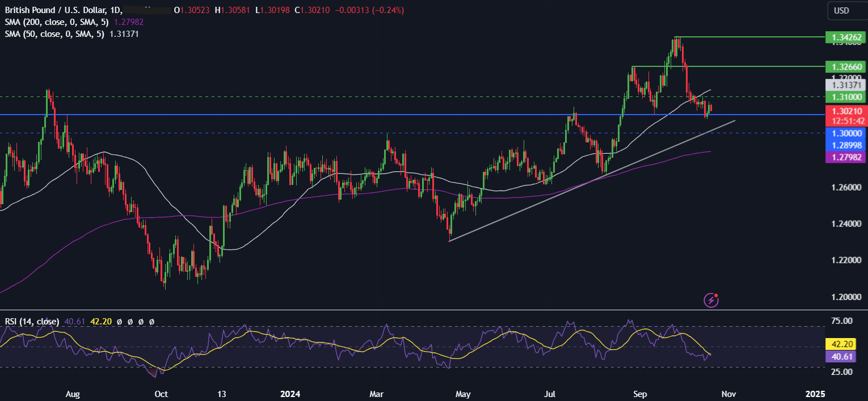This screenshot has width=868, height=401.
Task: Click the 2024 label on the time axis
Action: 290,394
